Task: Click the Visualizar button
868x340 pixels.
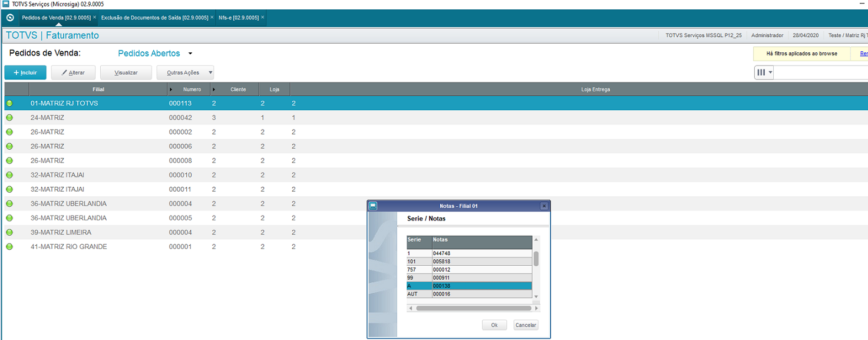Action: coord(126,72)
